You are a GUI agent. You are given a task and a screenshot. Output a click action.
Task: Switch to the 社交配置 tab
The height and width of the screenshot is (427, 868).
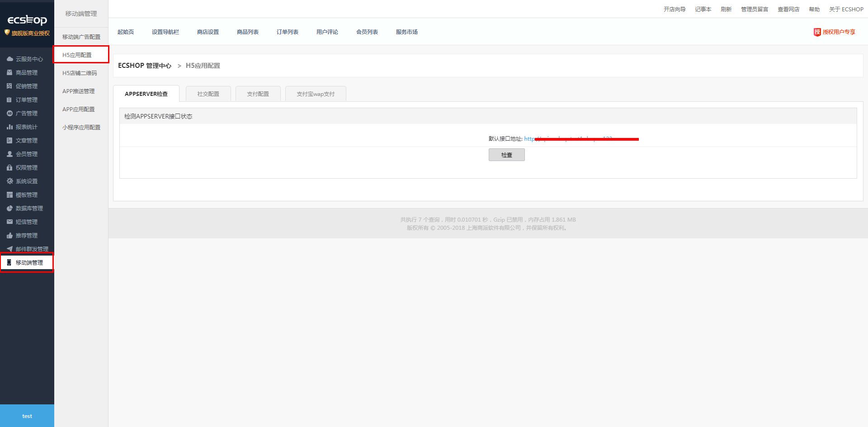pos(208,94)
